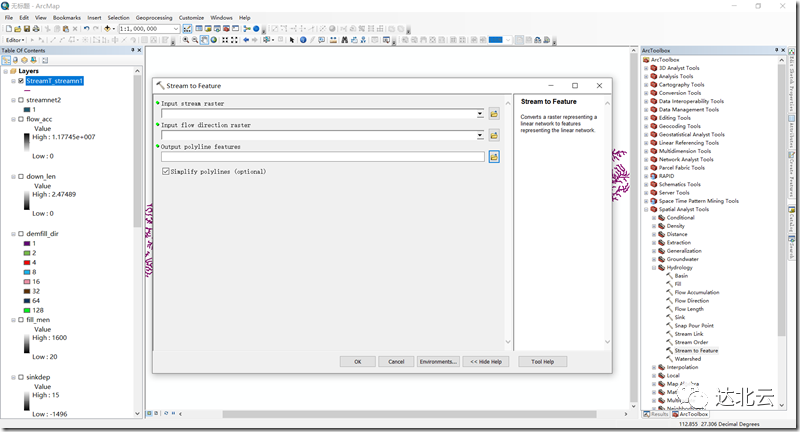The height and width of the screenshot is (432, 800).
Task: Open the map scale 1:1,000,000 dropdown
Action: [x=176, y=29]
